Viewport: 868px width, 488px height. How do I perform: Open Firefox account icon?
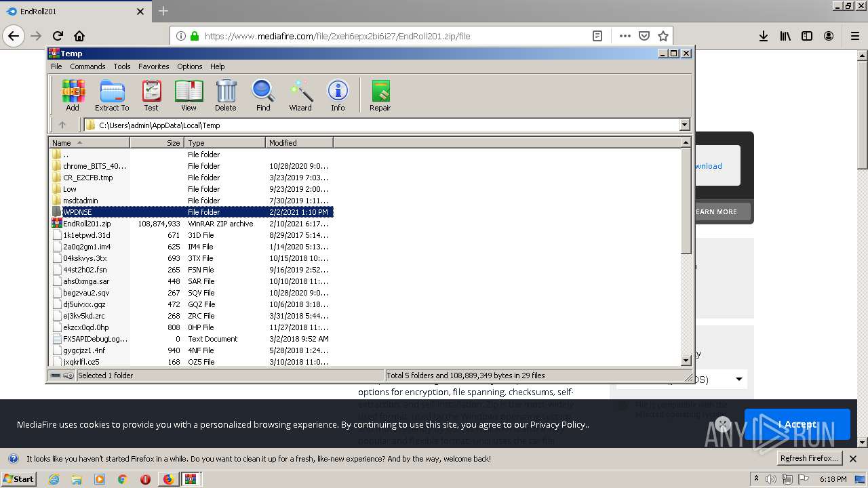[829, 36]
